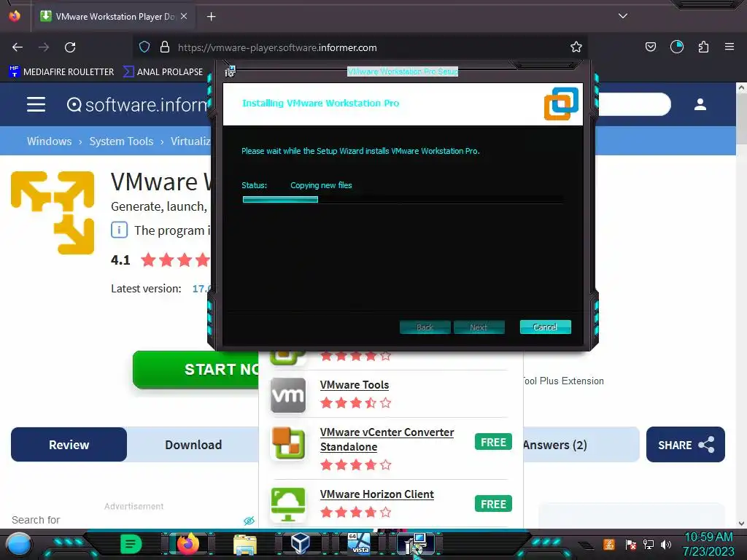
Task: Click the SHARE button
Action: point(685,445)
